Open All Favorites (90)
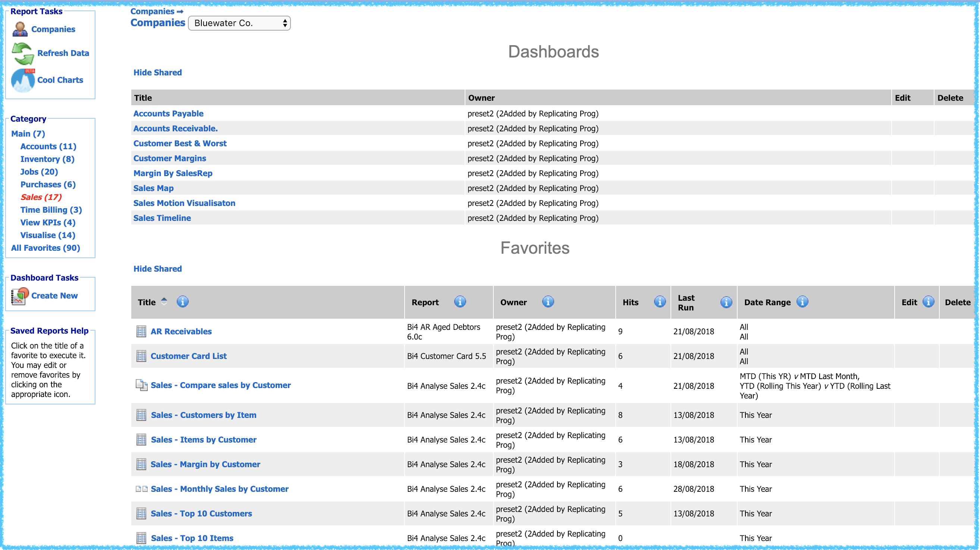980x550 pixels. tap(45, 248)
